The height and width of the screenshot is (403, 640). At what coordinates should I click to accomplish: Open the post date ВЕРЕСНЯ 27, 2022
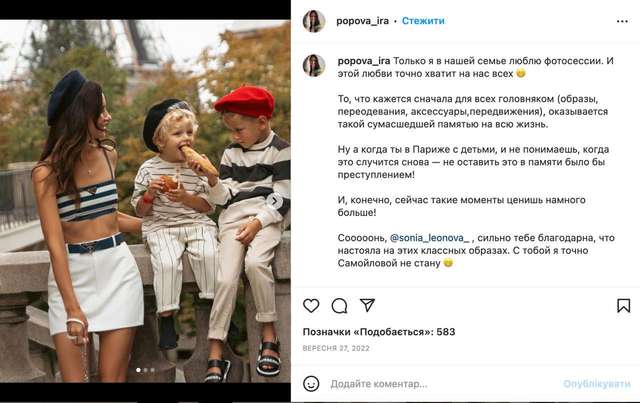point(336,348)
